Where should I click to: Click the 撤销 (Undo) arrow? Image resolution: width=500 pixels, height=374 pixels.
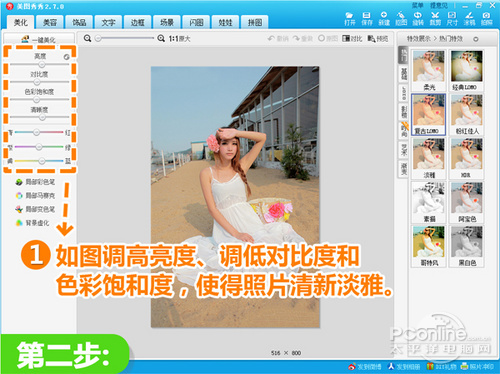click(278, 39)
